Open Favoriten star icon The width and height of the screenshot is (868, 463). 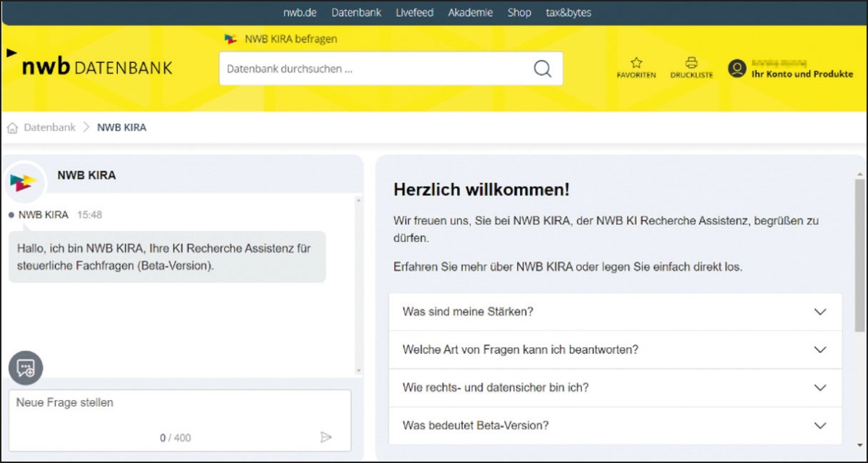click(x=636, y=63)
